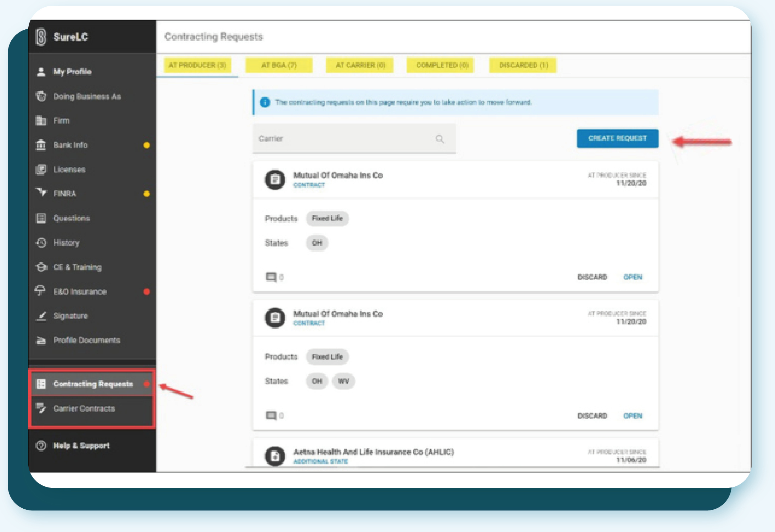Click Fixed Life chip on first card
Image resolution: width=775 pixels, height=532 pixels.
point(327,218)
